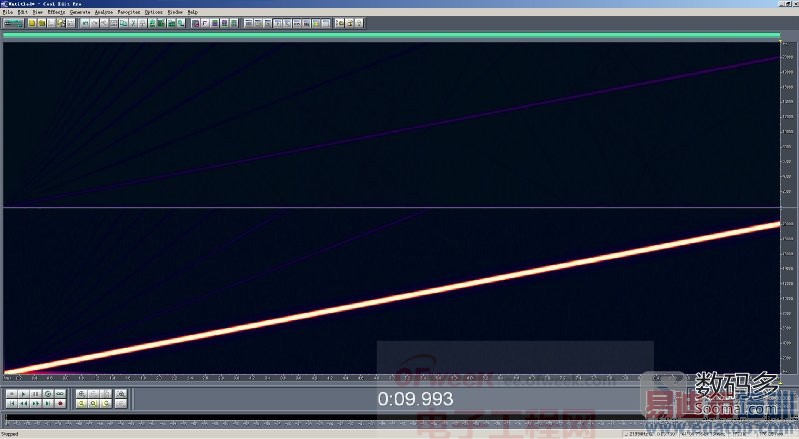The height and width of the screenshot is (439, 799).
Task: Open the File menu
Action: coord(8,12)
